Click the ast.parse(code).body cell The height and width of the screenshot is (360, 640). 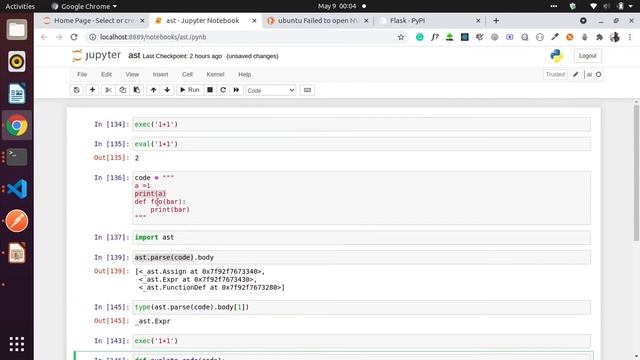361,257
